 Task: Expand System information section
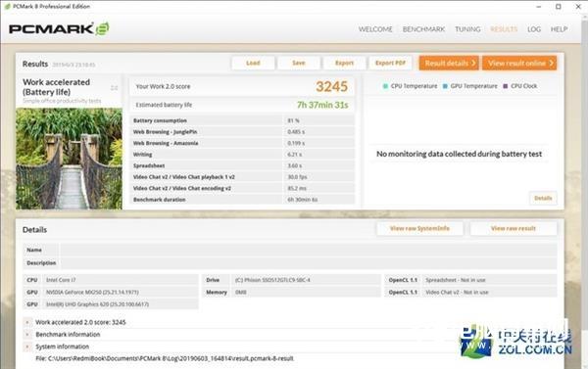point(27,346)
